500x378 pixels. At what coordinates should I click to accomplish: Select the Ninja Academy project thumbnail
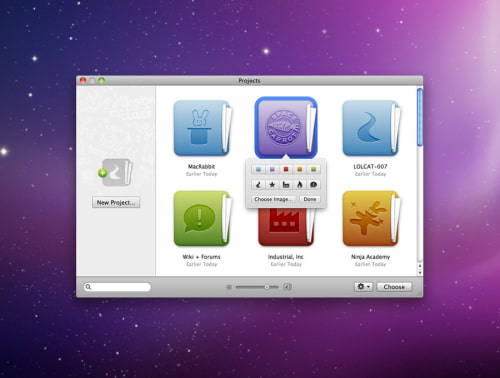coord(371,219)
